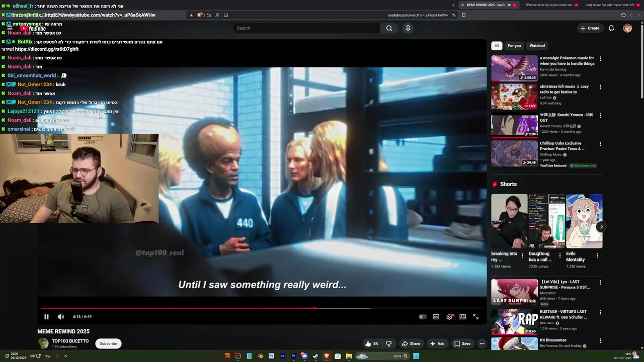
Task: Open Steam from taskbar
Action: [x=315, y=356]
